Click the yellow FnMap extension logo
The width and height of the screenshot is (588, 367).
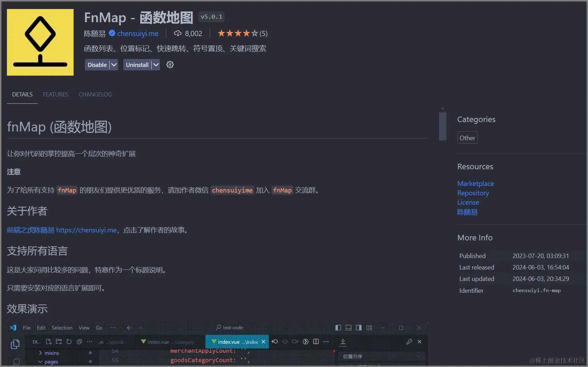pyautogui.click(x=40, y=42)
